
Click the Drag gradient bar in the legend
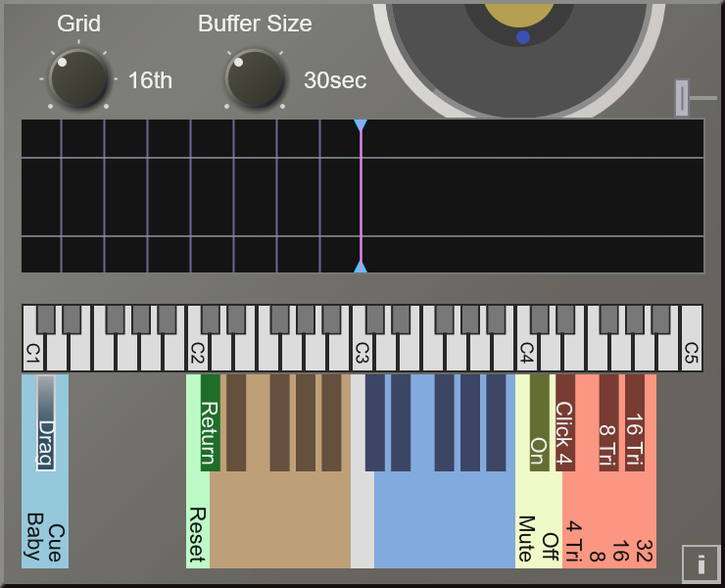[46, 423]
